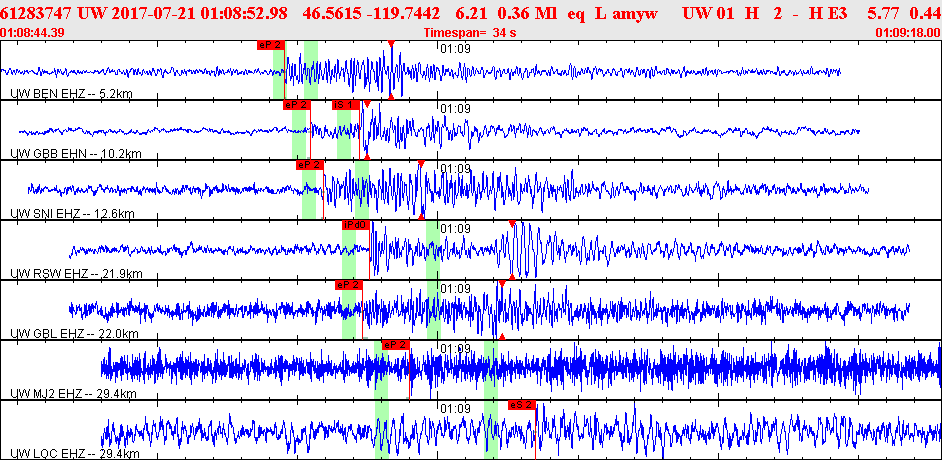
Task: Click the eP 2 pick flag on BEN trace
Action: click(x=270, y=45)
